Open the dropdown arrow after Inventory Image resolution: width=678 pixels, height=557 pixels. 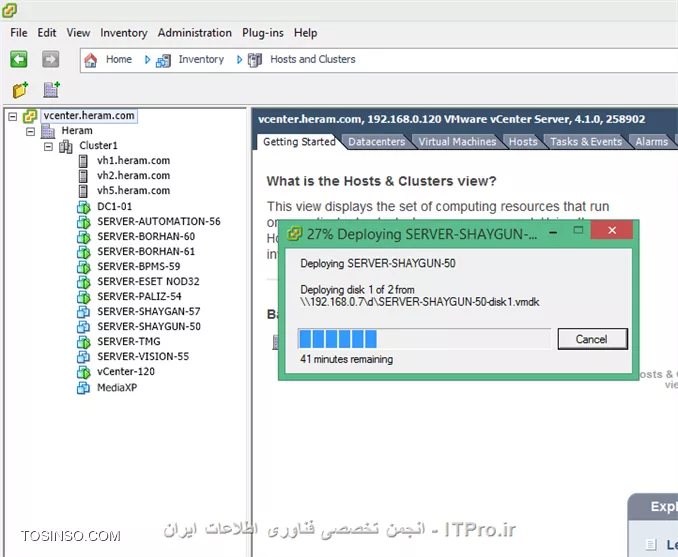click(x=239, y=60)
